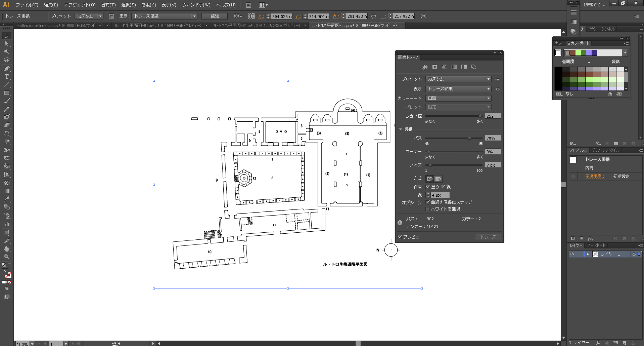The width and height of the screenshot is (644, 346).
Task: Select the abutting paths 方式 button
Action: 430,179
